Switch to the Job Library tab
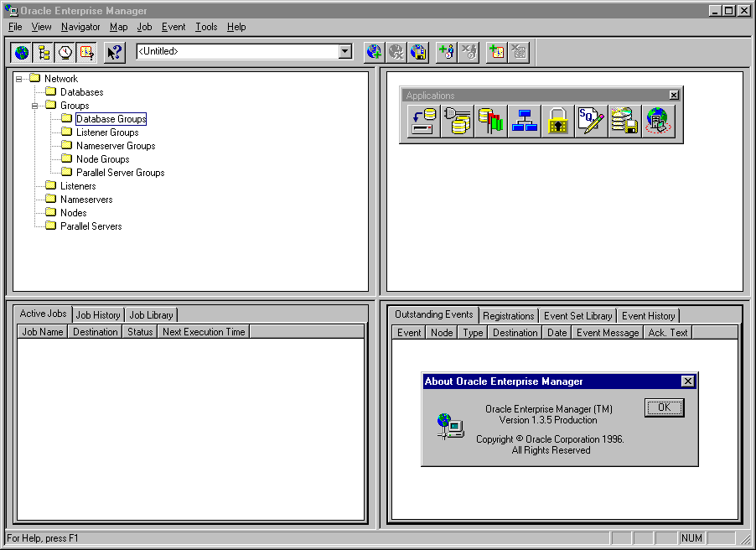This screenshot has height=550, width=756. point(152,315)
